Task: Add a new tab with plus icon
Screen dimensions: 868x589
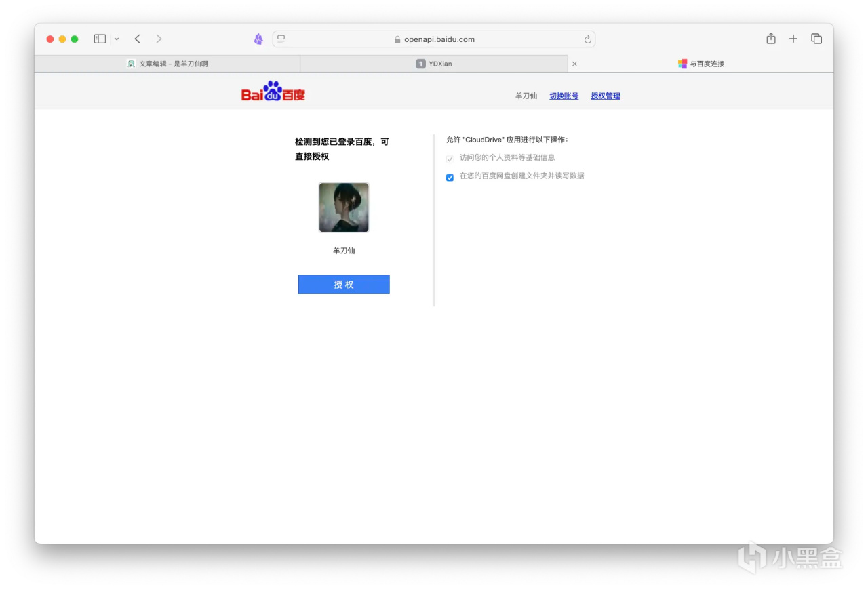Action: tap(793, 39)
